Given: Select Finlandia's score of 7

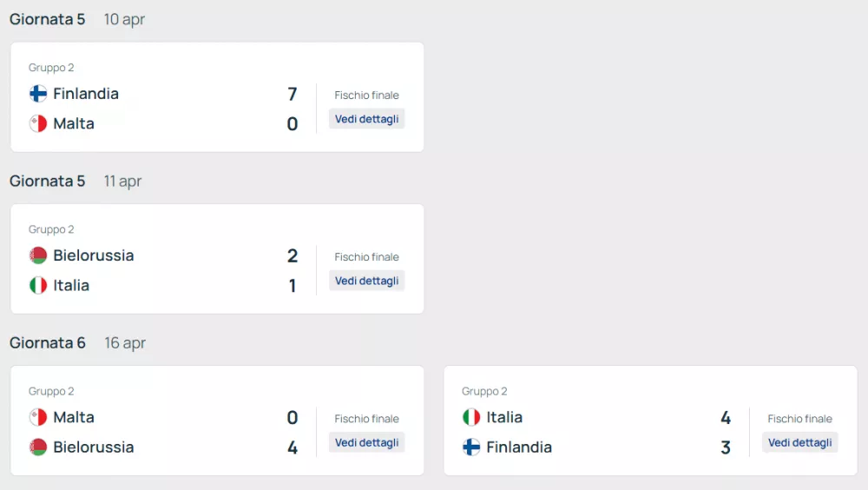Looking at the screenshot, I should [293, 94].
